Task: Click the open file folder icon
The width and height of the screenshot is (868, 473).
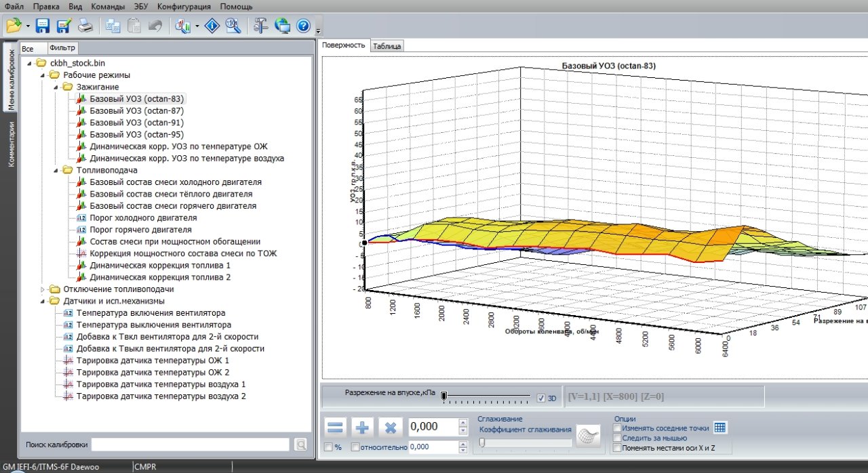Action: (x=13, y=26)
